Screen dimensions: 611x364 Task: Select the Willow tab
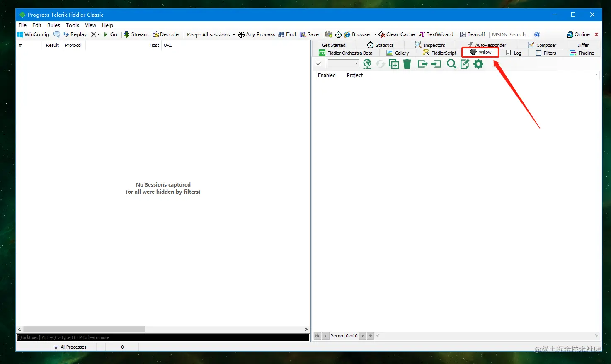(x=480, y=52)
